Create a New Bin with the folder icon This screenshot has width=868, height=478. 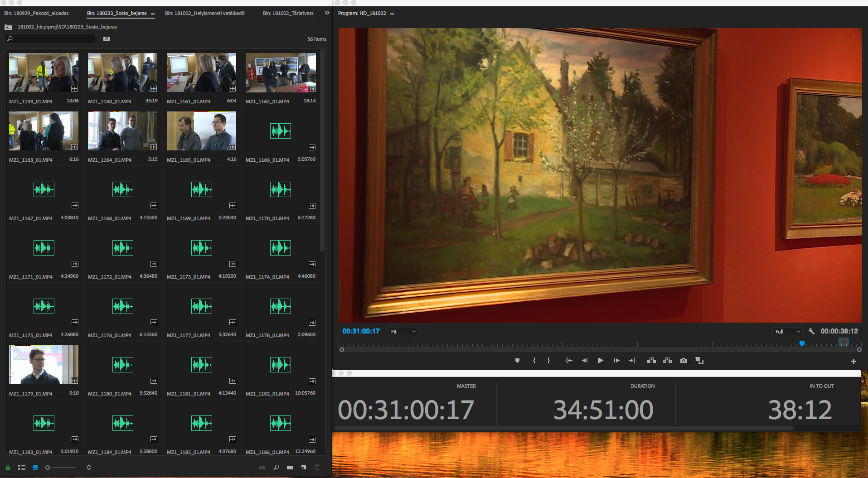click(290, 468)
